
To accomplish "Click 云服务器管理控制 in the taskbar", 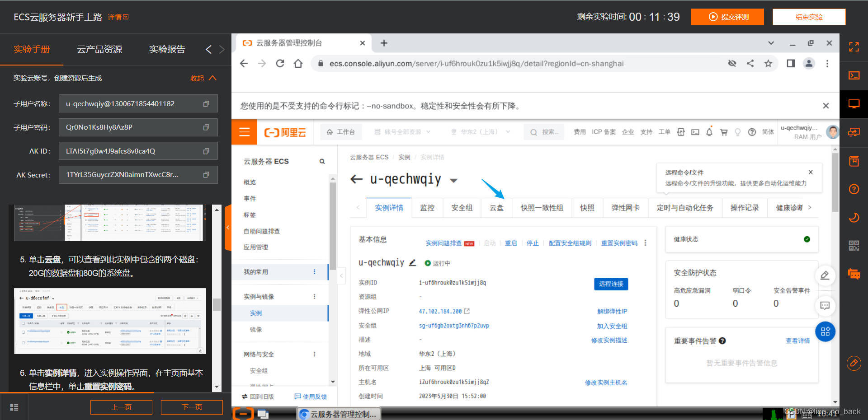I will (x=339, y=414).
